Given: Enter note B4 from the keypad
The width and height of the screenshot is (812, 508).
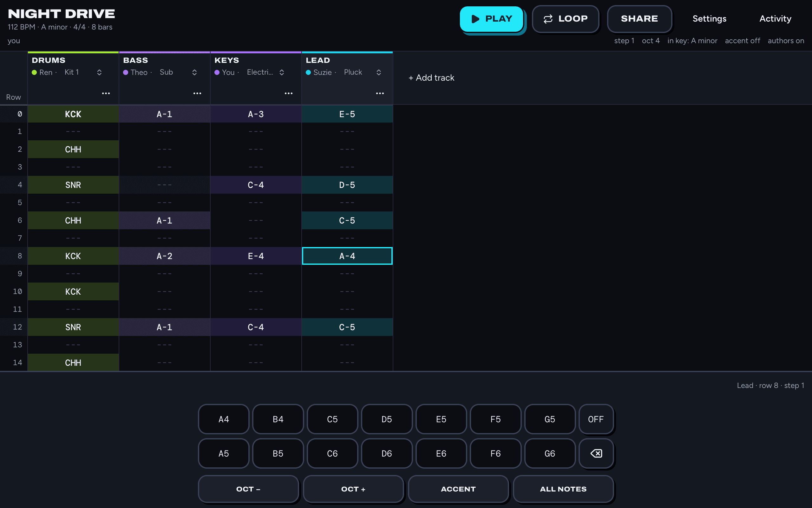Looking at the screenshot, I should pyautogui.click(x=278, y=419).
